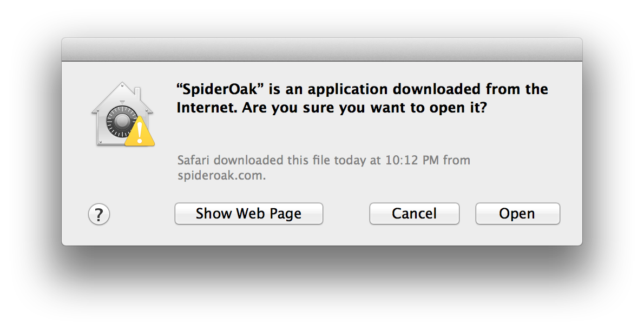This screenshot has width=644, height=331.
Task: Click the word "Internet" in the headline
Action: pyautogui.click(x=207, y=108)
